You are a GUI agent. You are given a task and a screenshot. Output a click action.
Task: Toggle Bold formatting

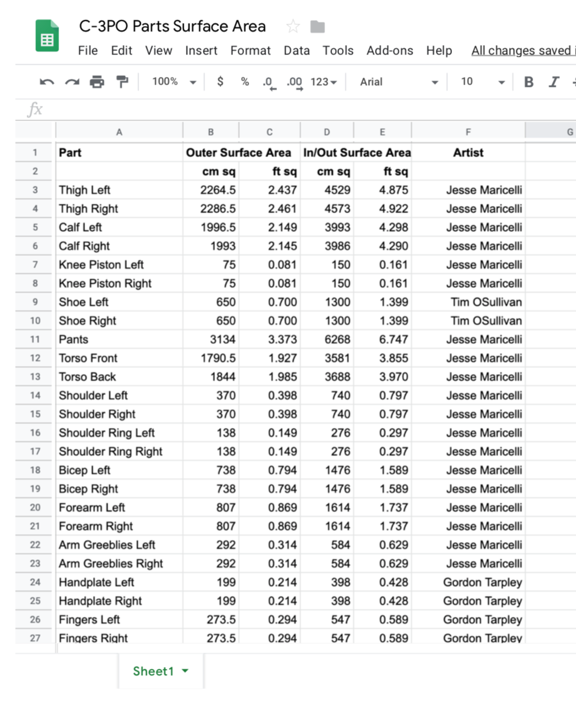(x=528, y=82)
